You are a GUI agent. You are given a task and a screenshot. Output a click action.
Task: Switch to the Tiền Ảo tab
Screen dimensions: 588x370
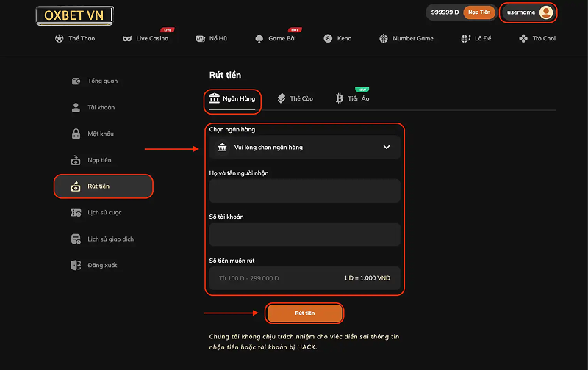tap(352, 98)
